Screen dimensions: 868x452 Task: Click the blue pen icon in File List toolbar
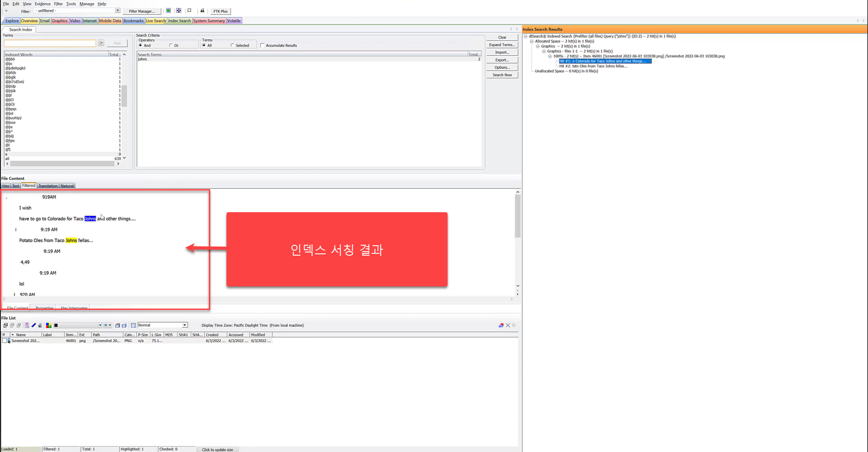[x=33, y=325]
